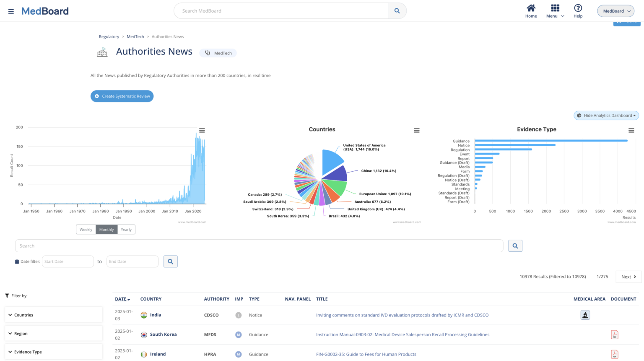Click Create Systematic Review
This screenshot has width=644, height=361.
tap(122, 96)
